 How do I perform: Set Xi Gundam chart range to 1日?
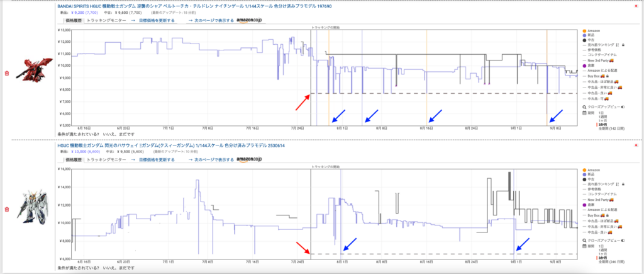(x=601, y=246)
